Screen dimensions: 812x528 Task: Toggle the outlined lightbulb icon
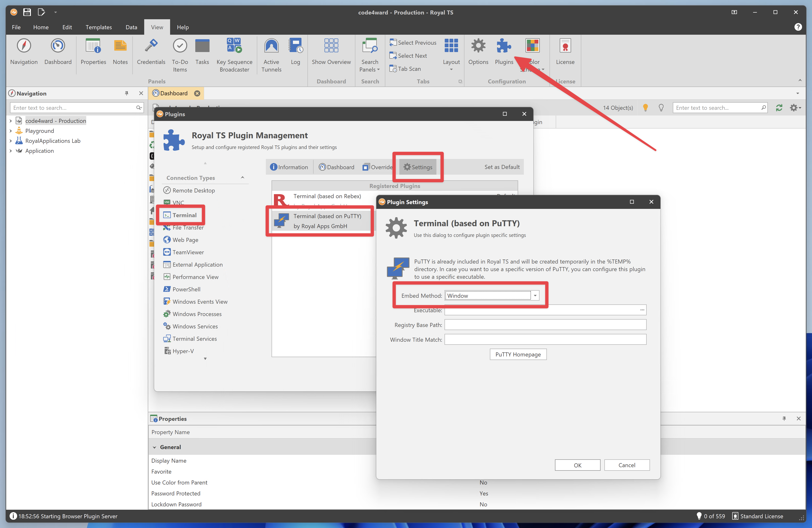(661, 108)
